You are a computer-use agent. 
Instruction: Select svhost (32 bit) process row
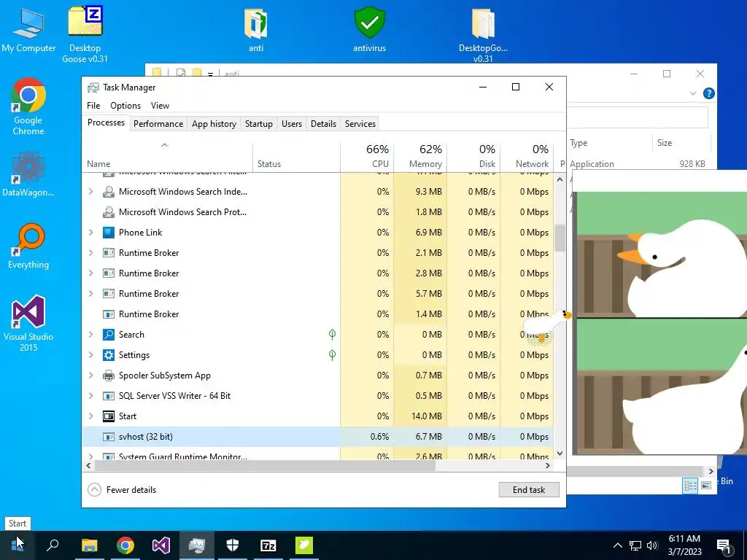click(318, 437)
